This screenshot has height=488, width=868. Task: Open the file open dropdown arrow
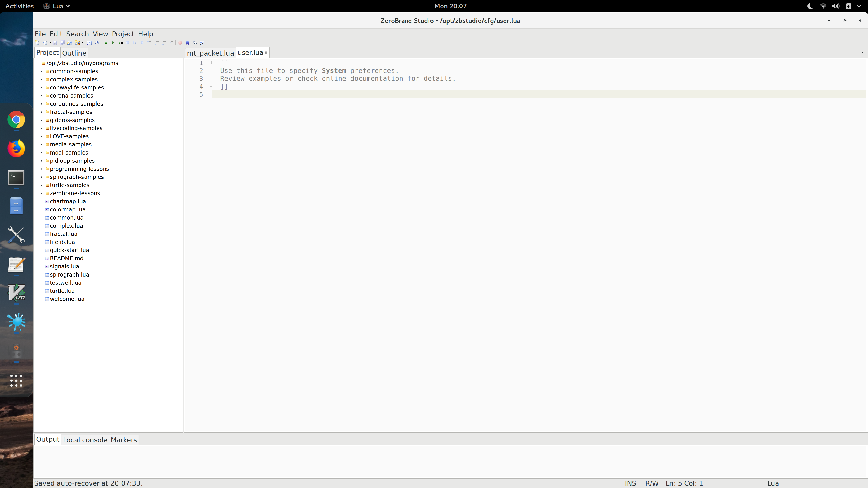[x=50, y=43]
